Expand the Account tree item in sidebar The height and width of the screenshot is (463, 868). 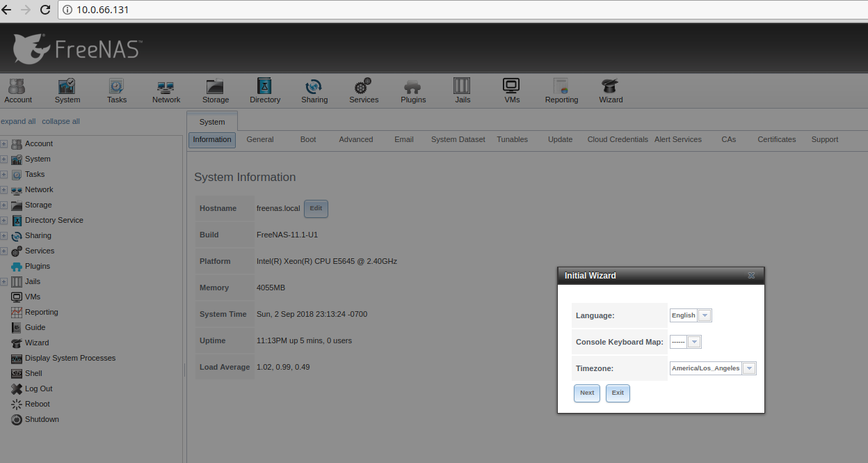click(4, 143)
